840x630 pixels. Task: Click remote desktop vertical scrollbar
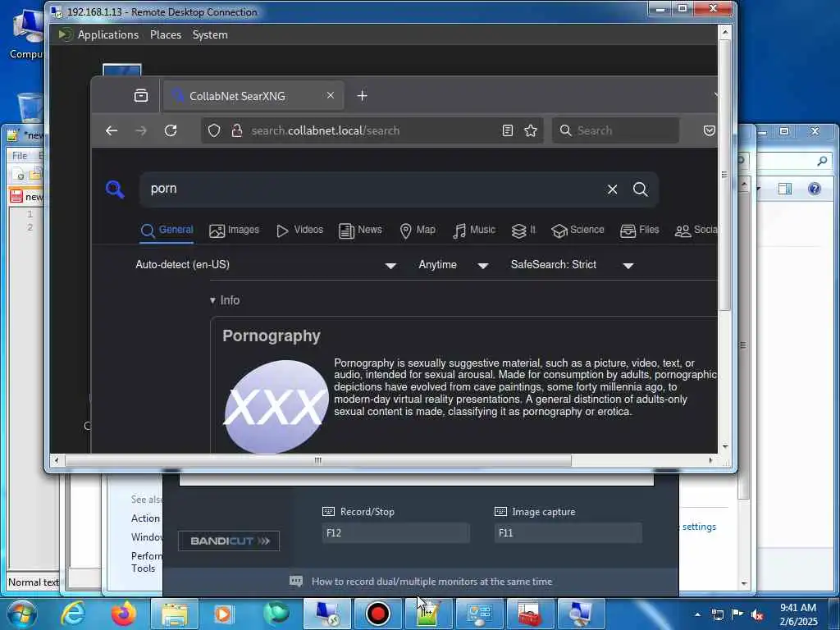pos(725,176)
